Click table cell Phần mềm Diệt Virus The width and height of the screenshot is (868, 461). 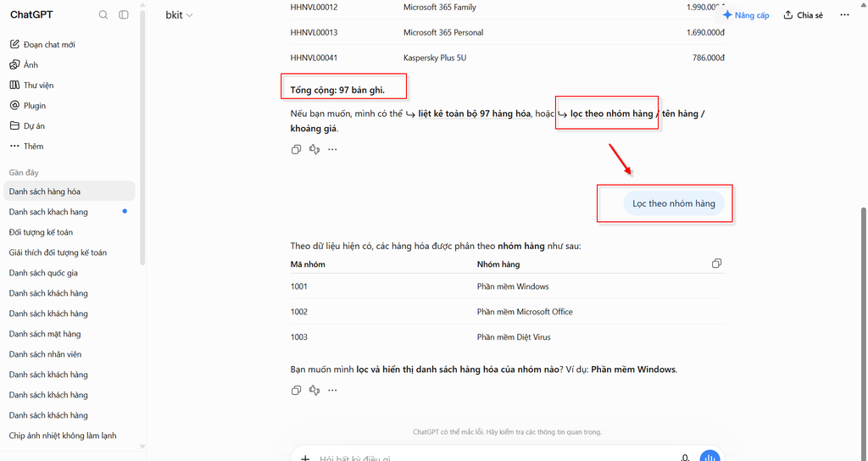[x=514, y=337]
